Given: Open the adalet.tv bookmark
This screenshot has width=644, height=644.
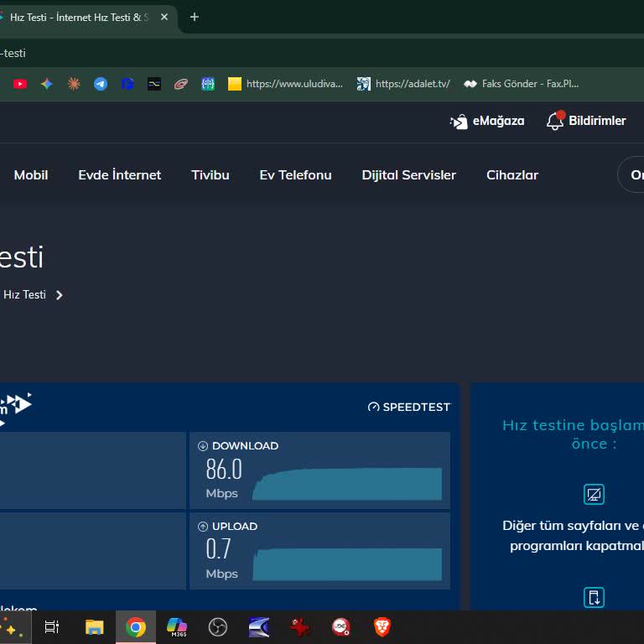Looking at the screenshot, I should tap(403, 84).
